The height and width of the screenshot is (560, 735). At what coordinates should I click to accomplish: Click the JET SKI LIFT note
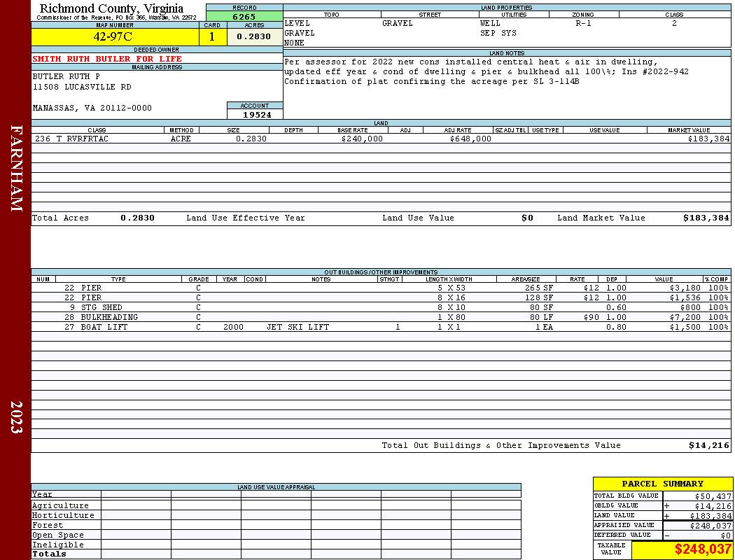[297, 327]
